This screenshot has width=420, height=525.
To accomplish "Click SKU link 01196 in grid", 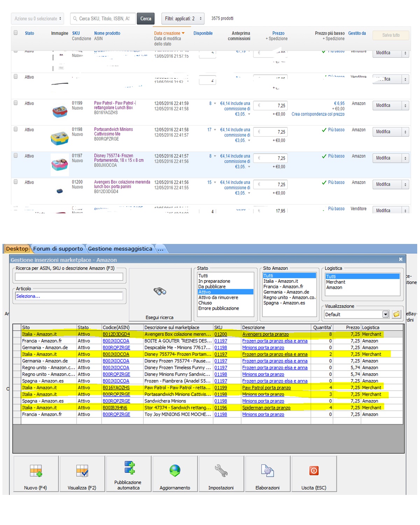I will [x=220, y=408].
